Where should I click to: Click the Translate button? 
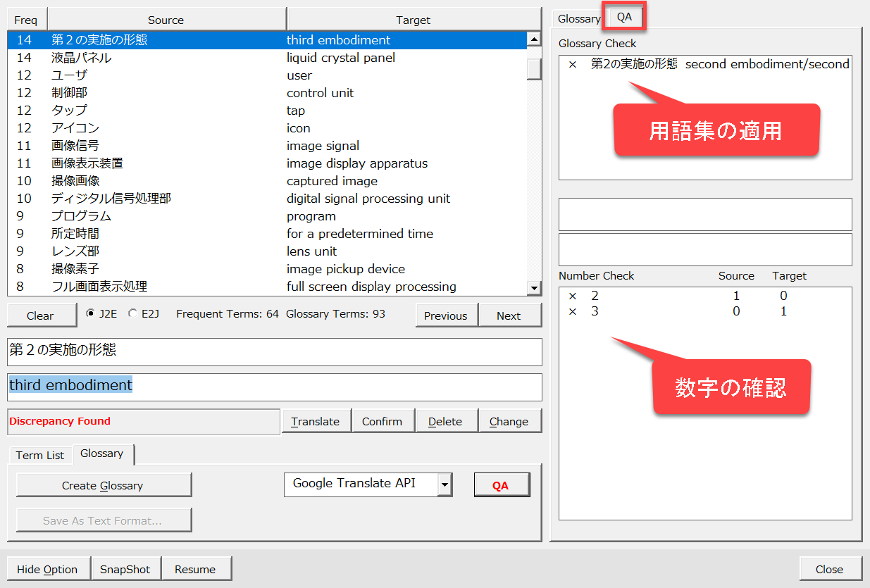click(x=316, y=421)
